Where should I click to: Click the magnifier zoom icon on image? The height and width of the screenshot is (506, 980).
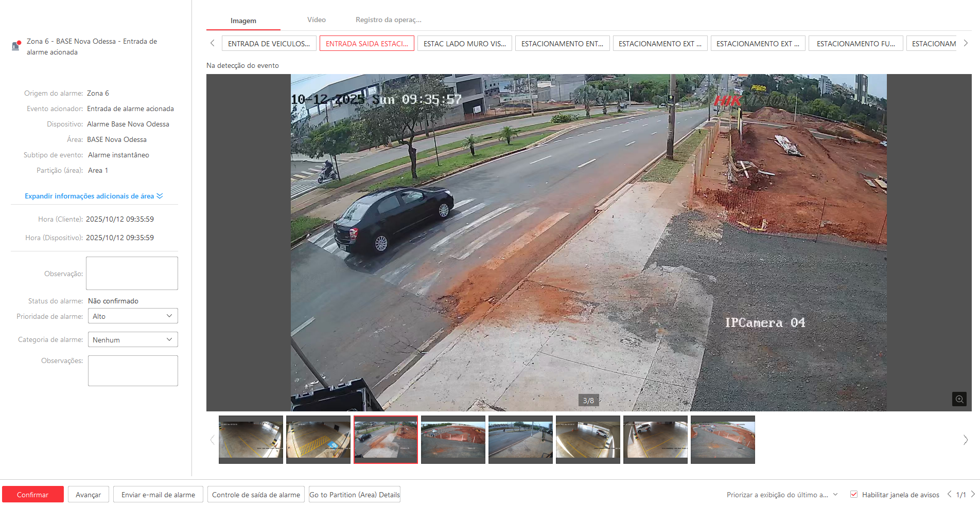(x=959, y=399)
